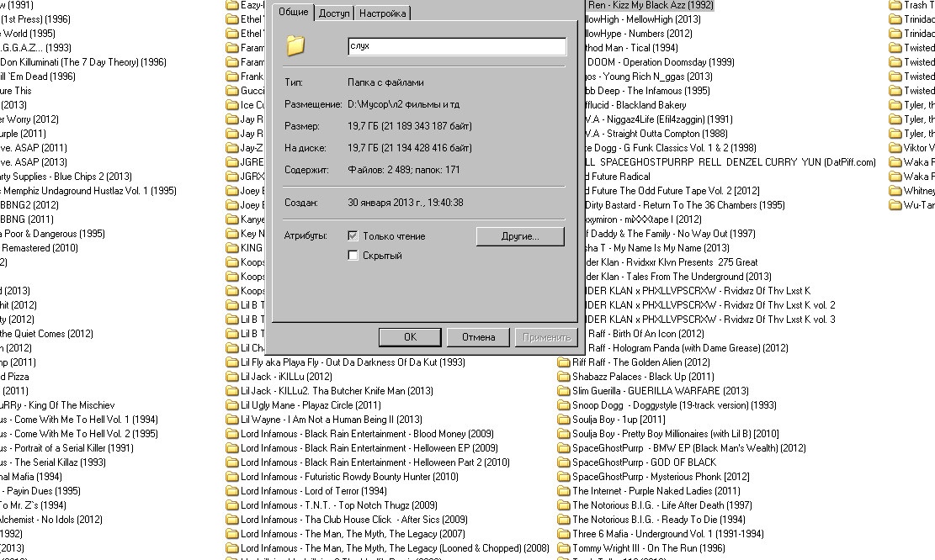Viewport: 935px width, 560px height.
Task: Select folder icon of Riff Raff - The Golden Alien
Action: (x=564, y=362)
